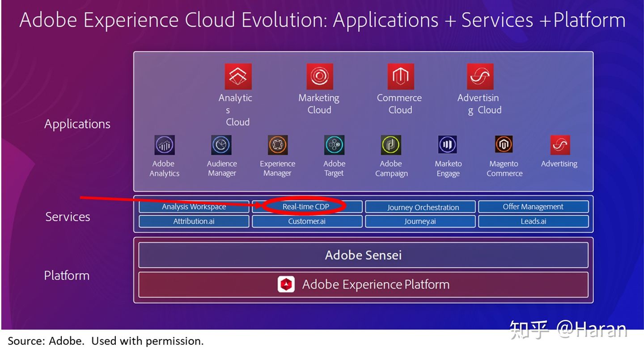Open the Real-time CDP service box
Image resolution: width=644 pixels, height=356 pixels.
pyautogui.click(x=307, y=207)
